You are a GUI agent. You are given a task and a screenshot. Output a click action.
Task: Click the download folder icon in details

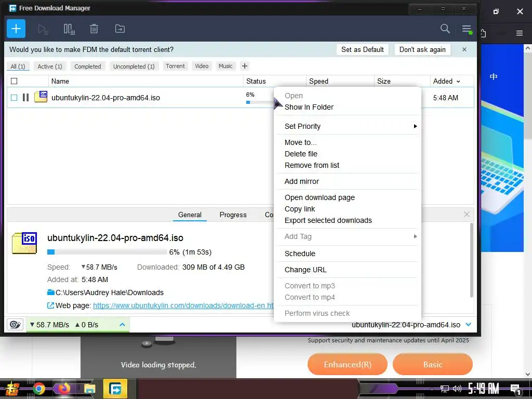51,292
